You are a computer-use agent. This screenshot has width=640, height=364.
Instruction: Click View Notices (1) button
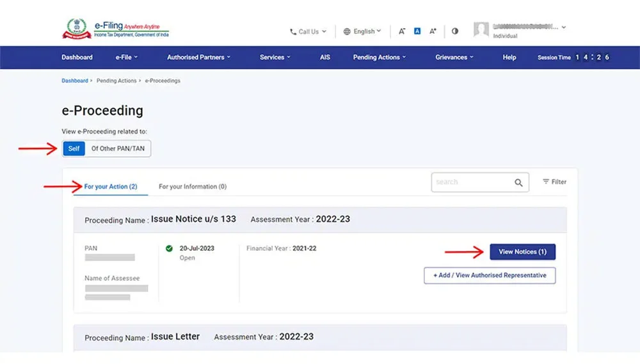[522, 252]
